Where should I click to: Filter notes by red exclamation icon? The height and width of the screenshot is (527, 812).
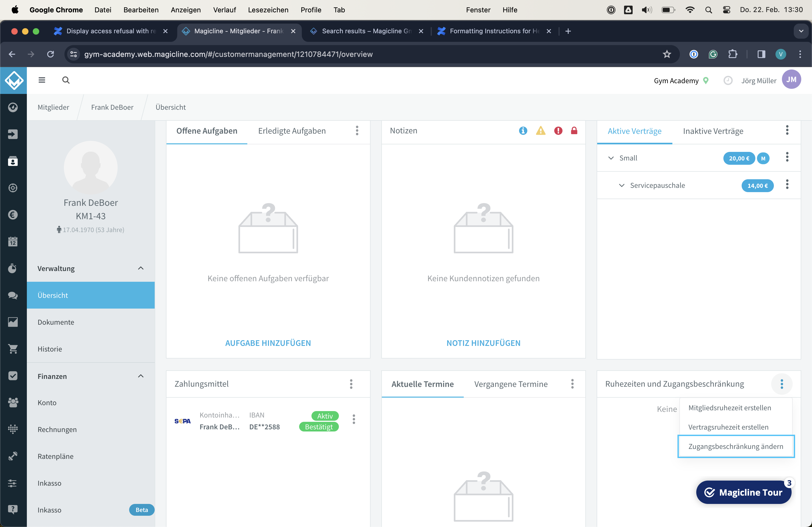pyautogui.click(x=558, y=131)
